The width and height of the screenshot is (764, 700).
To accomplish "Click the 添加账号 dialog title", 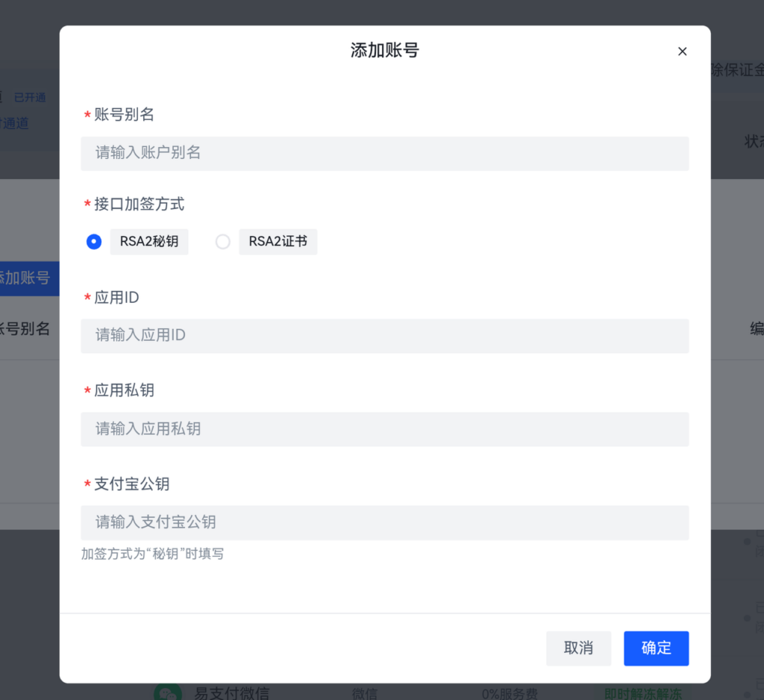I will point(384,50).
